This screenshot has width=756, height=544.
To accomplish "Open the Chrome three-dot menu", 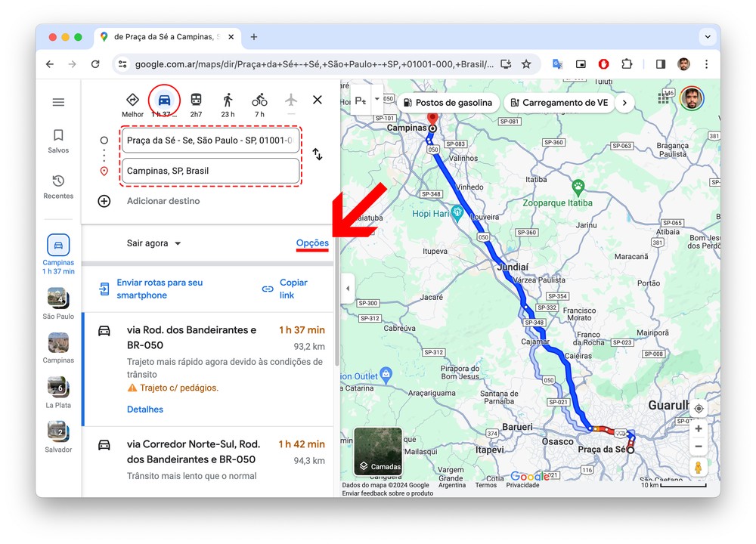I will click(x=706, y=64).
